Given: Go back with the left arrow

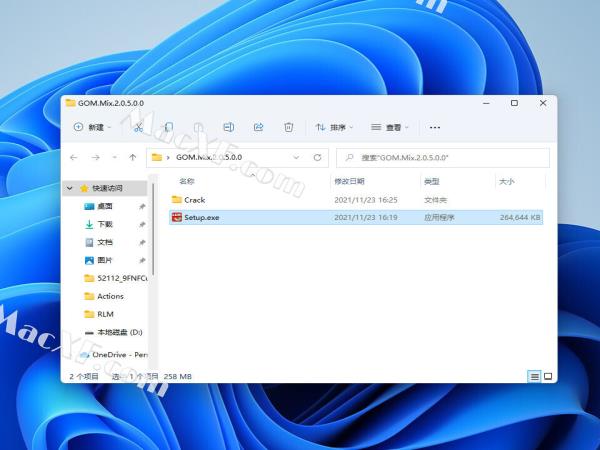Looking at the screenshot, I should coord(74,157).
